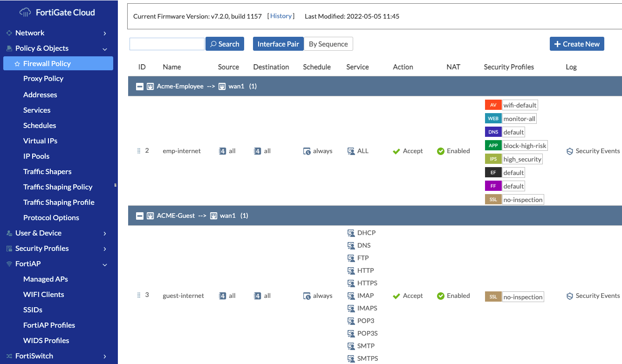Go to Services page
Viewport: 622px width, 364px height.
[37, 110]
